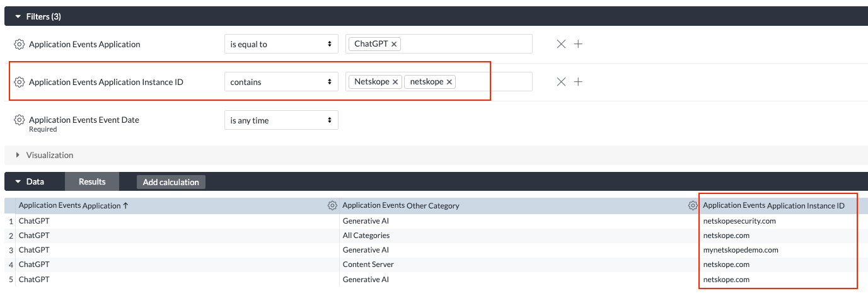Remove the ChatGPT filter value tag
This screenshot has height=296, width=868.
[x=394, y=44]
